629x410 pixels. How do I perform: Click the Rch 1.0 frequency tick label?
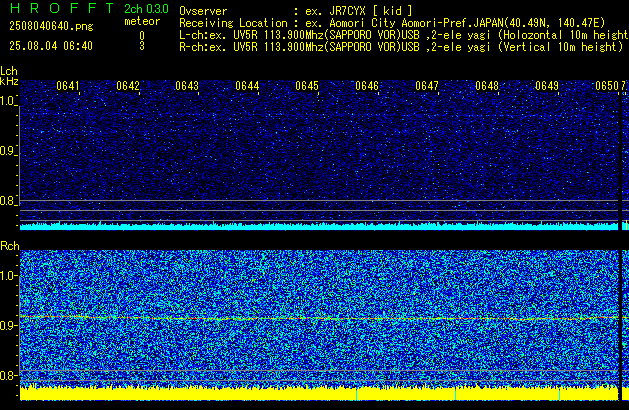coord(8,276)
